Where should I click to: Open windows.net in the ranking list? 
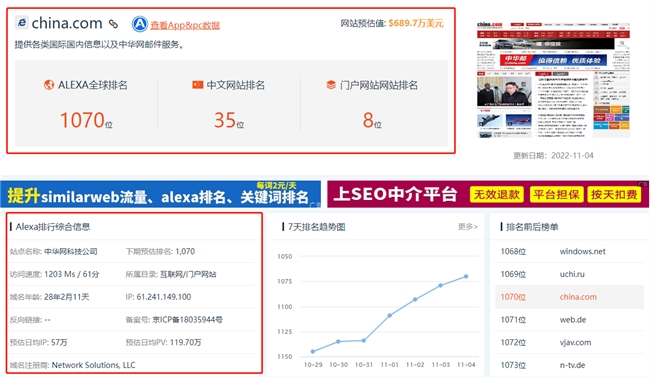(x=582, y=252)
